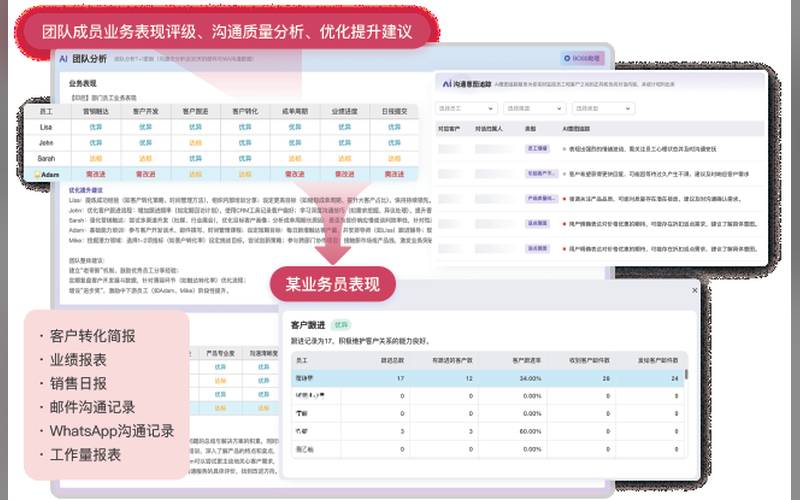Click the 产品专业度 column header in the lower table
The image size is (800, 500).
[220, 353]
